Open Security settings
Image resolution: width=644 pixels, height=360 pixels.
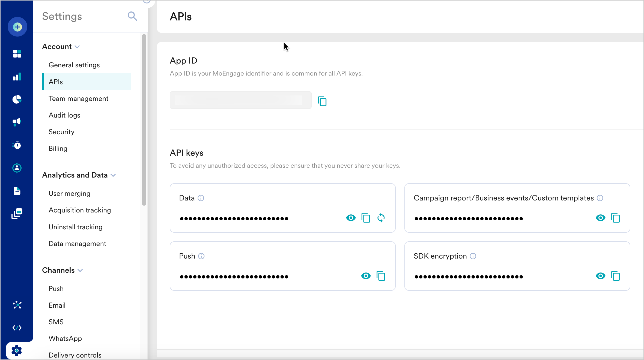tap(61, 132)
